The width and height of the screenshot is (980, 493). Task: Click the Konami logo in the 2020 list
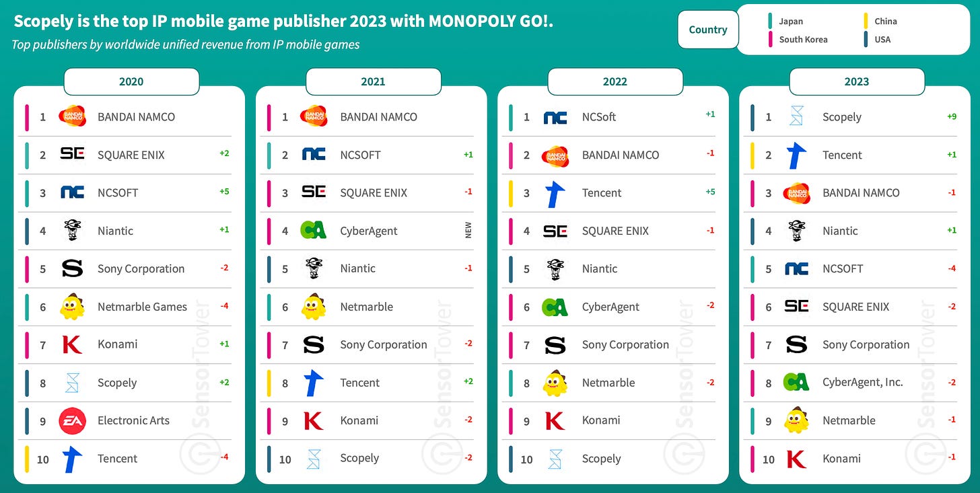pyautogui.click(x=72, y=344)
